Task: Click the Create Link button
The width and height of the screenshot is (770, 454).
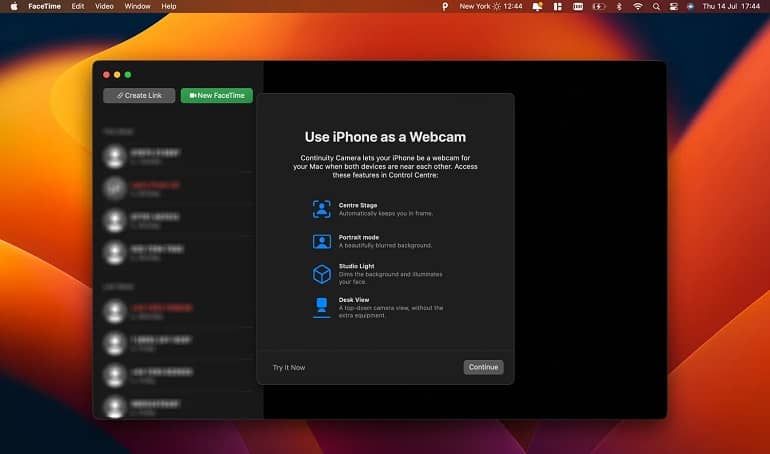Action: click(x=139, y=95)
